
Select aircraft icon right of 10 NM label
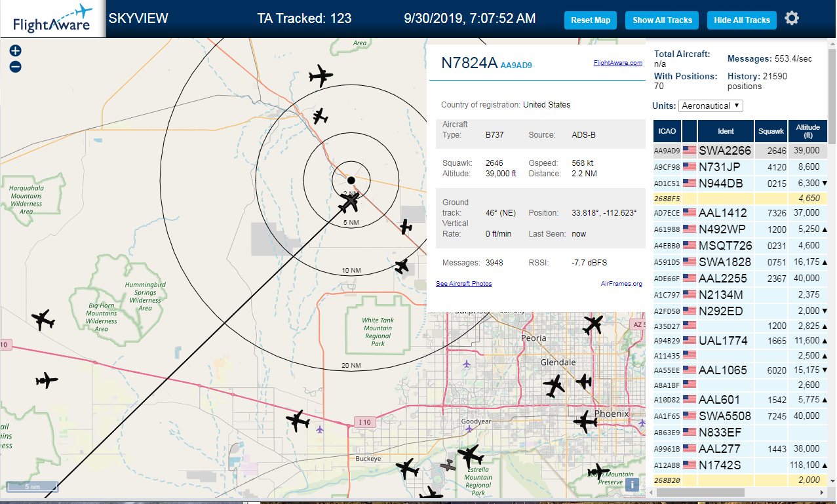[402, 266]
